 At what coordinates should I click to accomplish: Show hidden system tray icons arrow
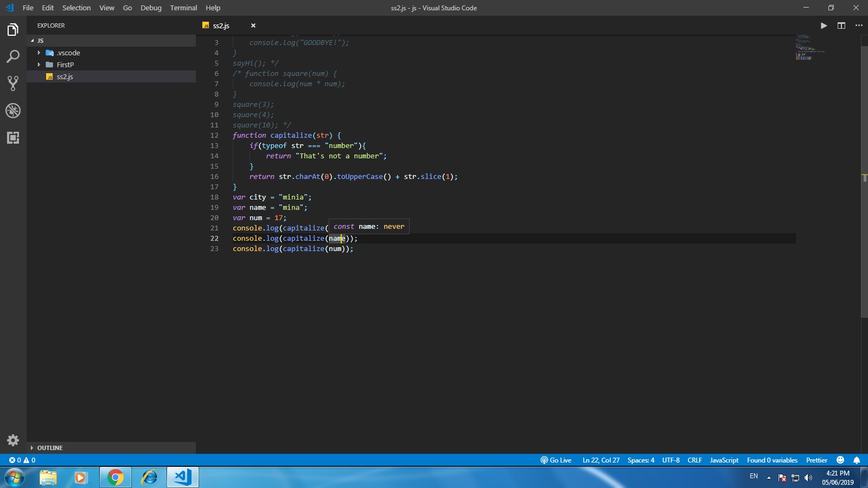tap(769, 478)
